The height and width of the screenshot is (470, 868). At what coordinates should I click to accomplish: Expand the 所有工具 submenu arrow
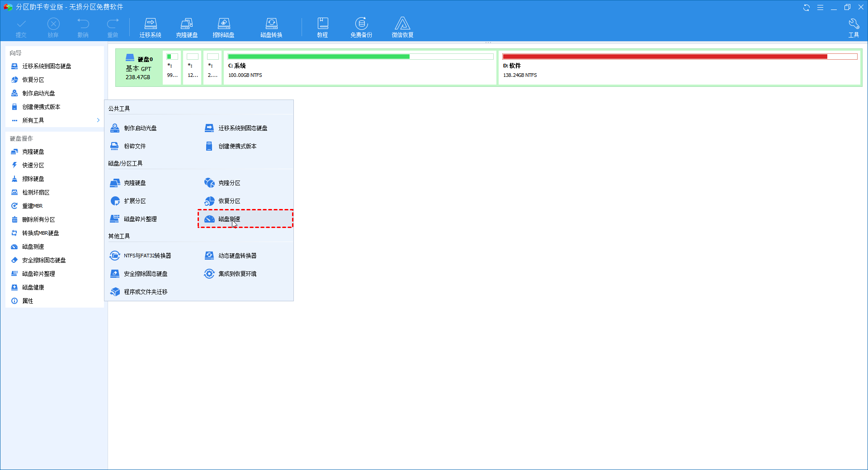click(x=98, y=120)
